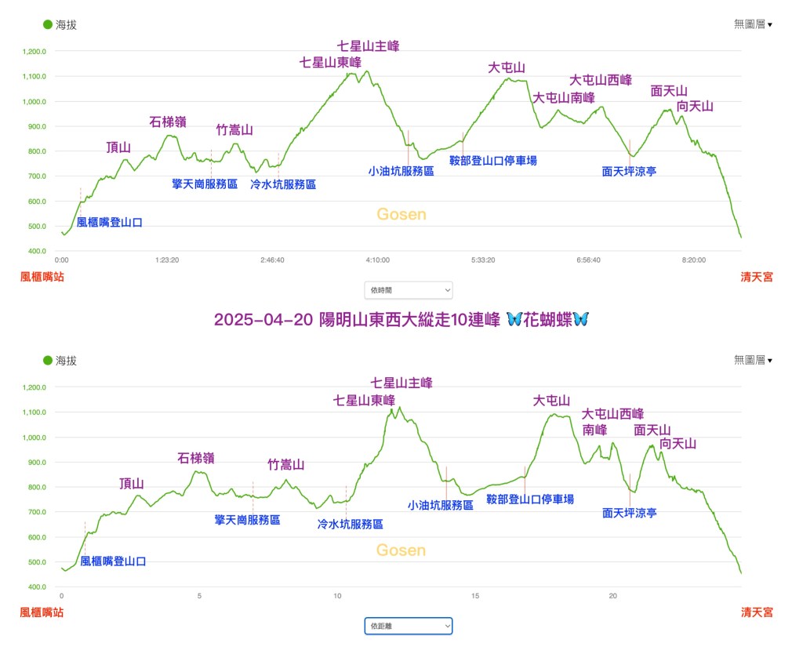
Task: Toggle the 海拔 legend dot in the top chart
Action: (x=47, y=24)
